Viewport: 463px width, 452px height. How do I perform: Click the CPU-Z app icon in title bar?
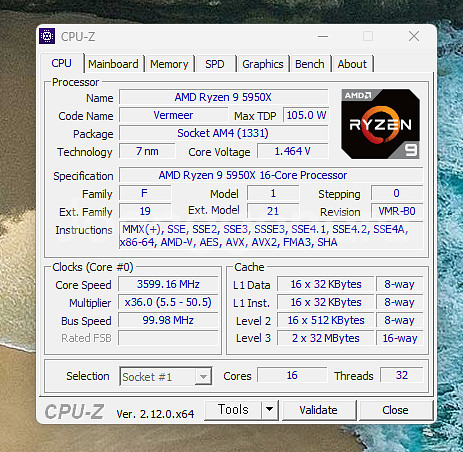[x=47, y=36]
